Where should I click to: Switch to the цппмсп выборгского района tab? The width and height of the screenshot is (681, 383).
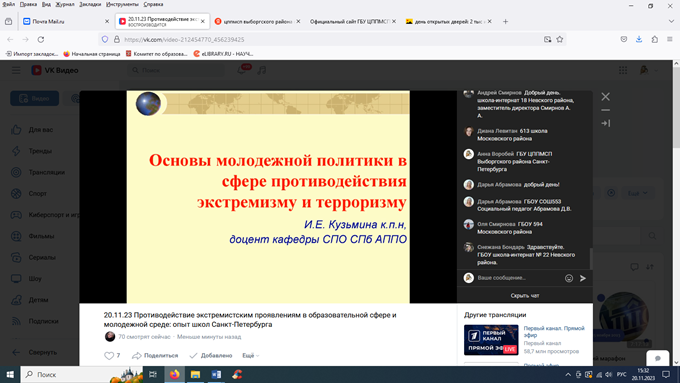[257, 21]
